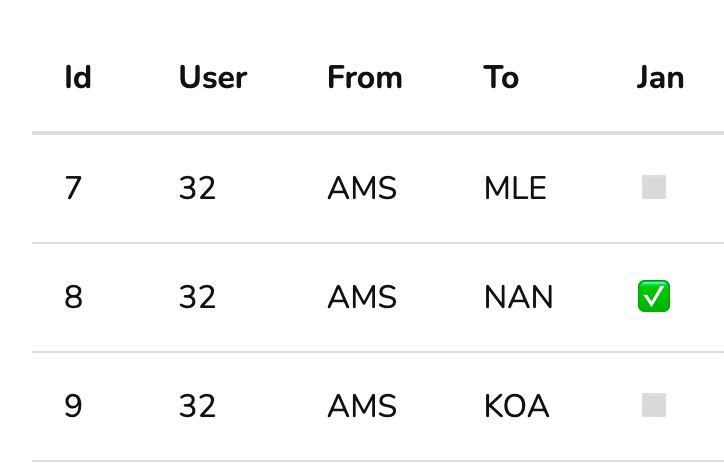Image resolution: width=724 pixels, height=470 pixels.
Task: Click the User 32 cell in row 7
Action: (x=197, y=188)
